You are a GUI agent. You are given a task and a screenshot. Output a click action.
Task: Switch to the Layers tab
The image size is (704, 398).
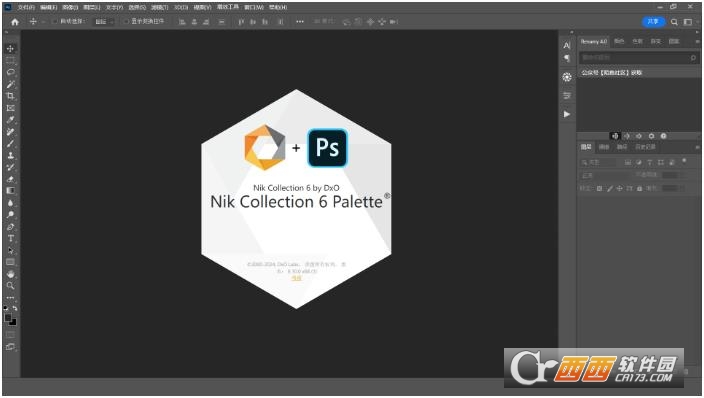[586, 147]
